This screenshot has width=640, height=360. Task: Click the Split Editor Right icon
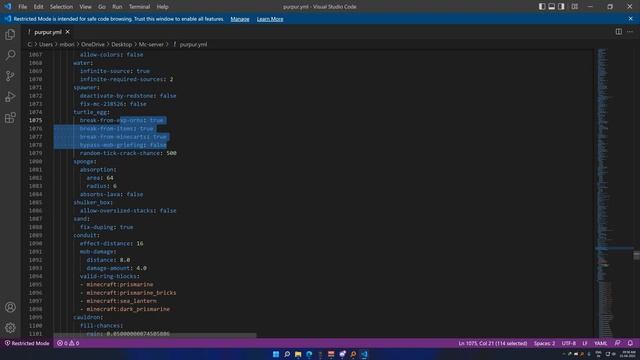pos(619,32)
